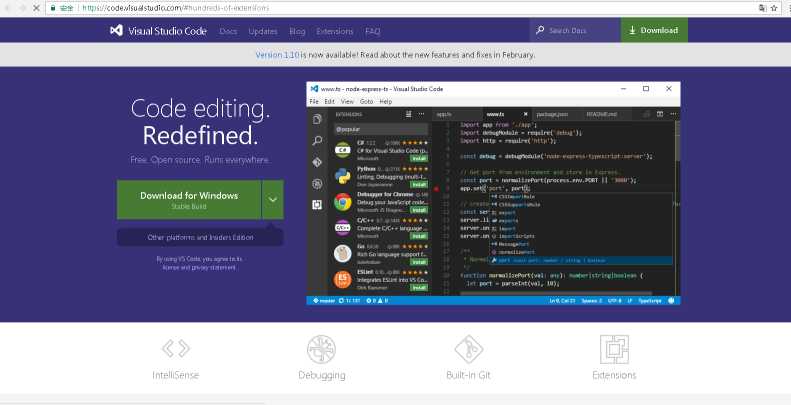Click into the Search Docs field
Screen dimensions: 791x405
(x=575, y=30)
